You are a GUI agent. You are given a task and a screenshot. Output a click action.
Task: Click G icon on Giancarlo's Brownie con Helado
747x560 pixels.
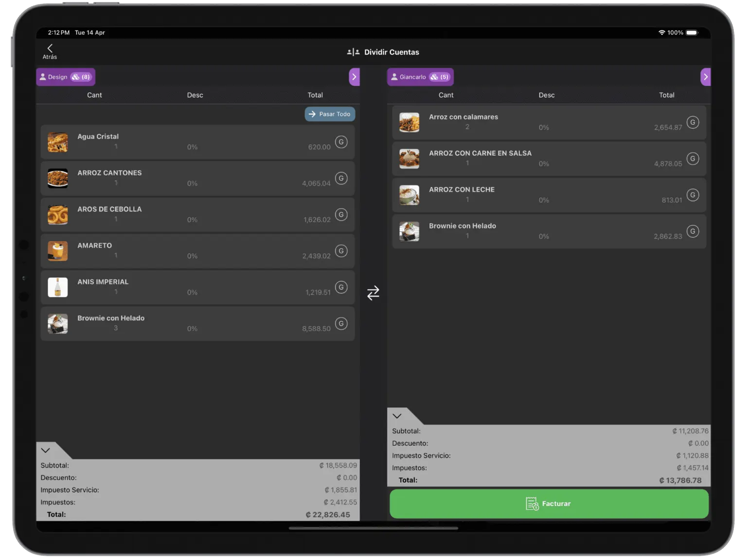tap(693, 231)
